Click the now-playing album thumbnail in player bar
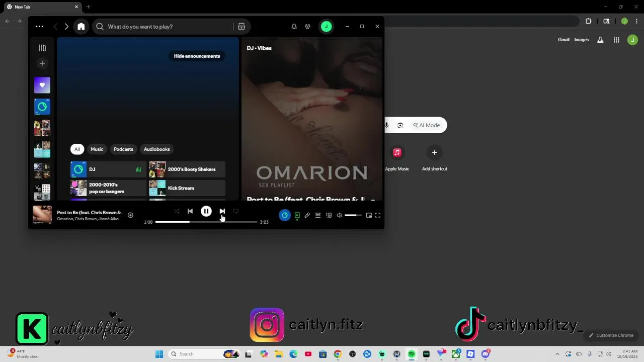 pyautogui.click(x=42, y=215)
